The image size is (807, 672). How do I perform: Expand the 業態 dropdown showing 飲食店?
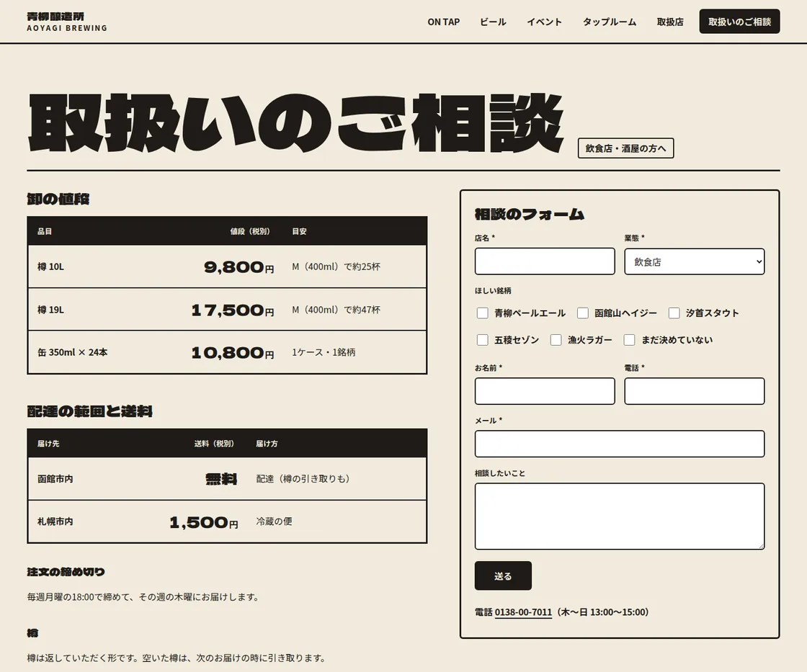695,261
